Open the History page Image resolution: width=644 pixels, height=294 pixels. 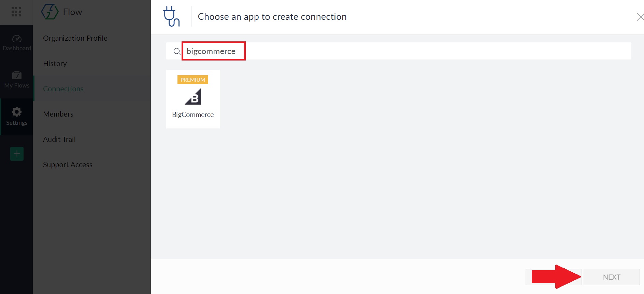(55, 64)
